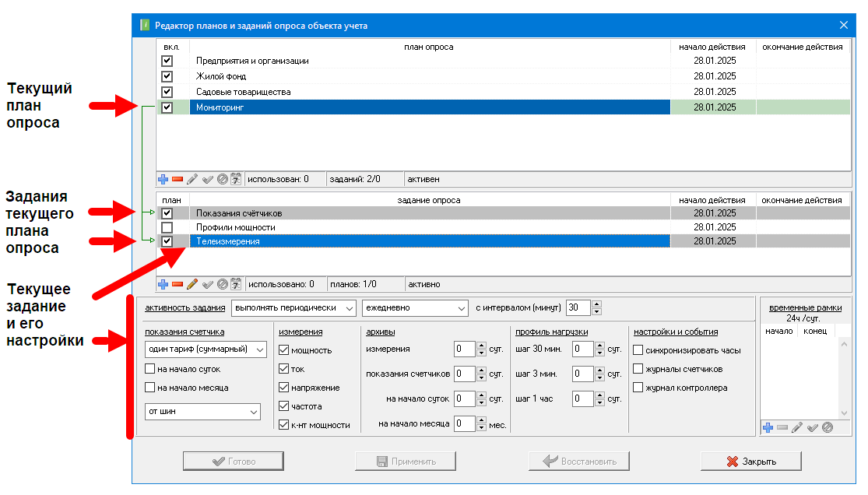
Task: Select the Профили мощности task row
Action: [x=504, y=227]
